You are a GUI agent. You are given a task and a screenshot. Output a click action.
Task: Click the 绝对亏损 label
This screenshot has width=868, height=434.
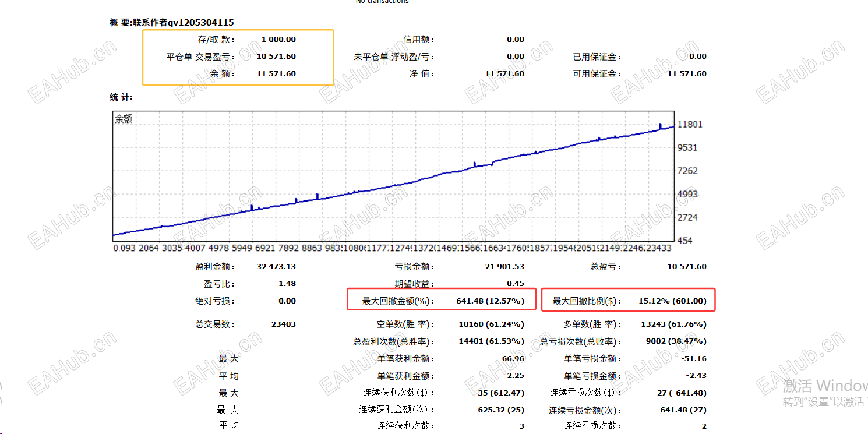pyautogui.click(x=215, y=301)
